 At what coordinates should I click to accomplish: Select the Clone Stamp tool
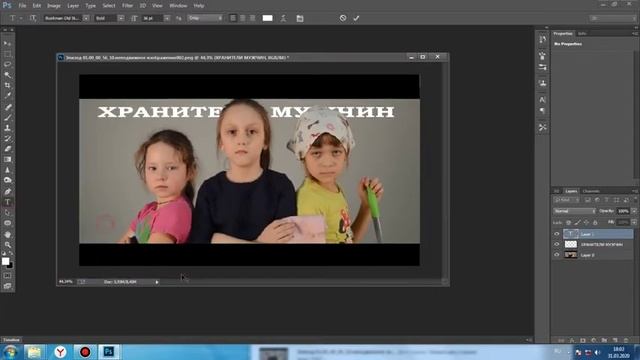point(7,128)
